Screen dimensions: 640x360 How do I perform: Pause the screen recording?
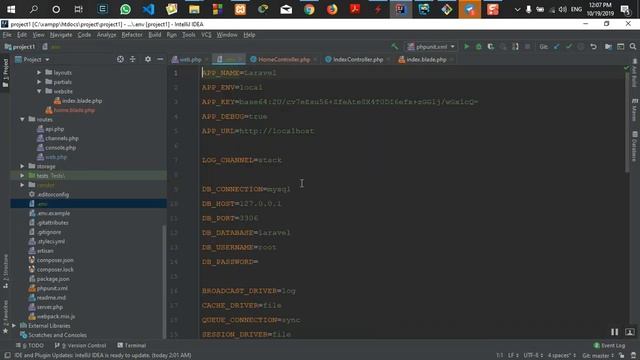(614, 332)
